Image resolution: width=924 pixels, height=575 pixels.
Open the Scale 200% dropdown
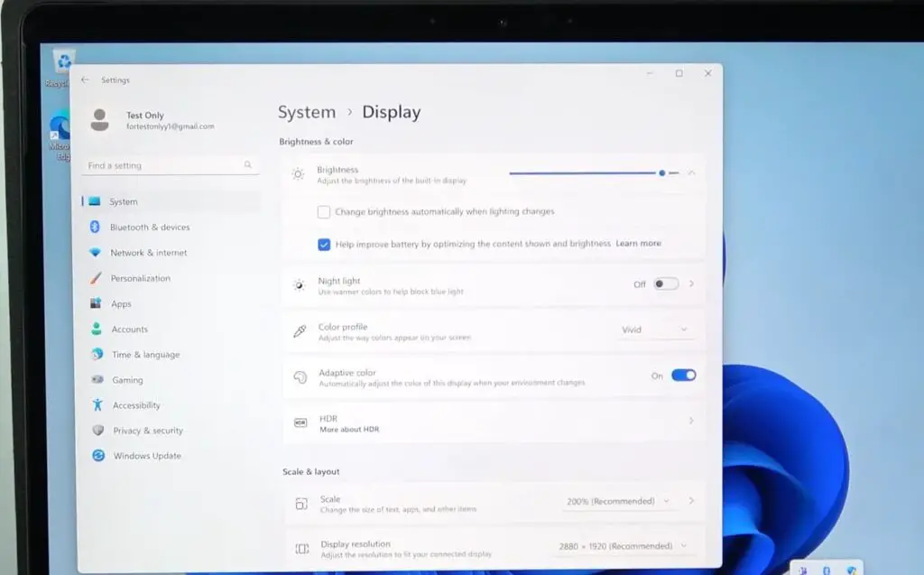click(619, 501)
